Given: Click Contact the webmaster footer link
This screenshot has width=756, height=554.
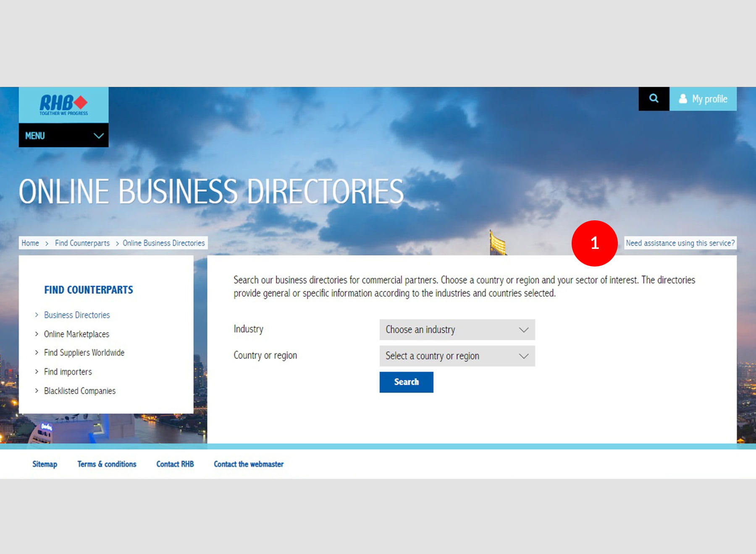Looking at the screenshot, I should coord(249,464).
